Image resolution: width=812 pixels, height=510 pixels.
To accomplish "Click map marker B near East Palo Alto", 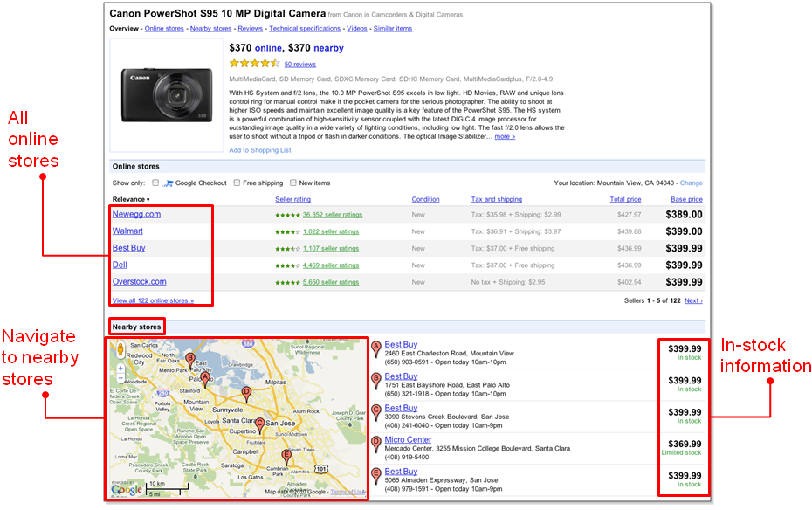I will pos(190,361).
